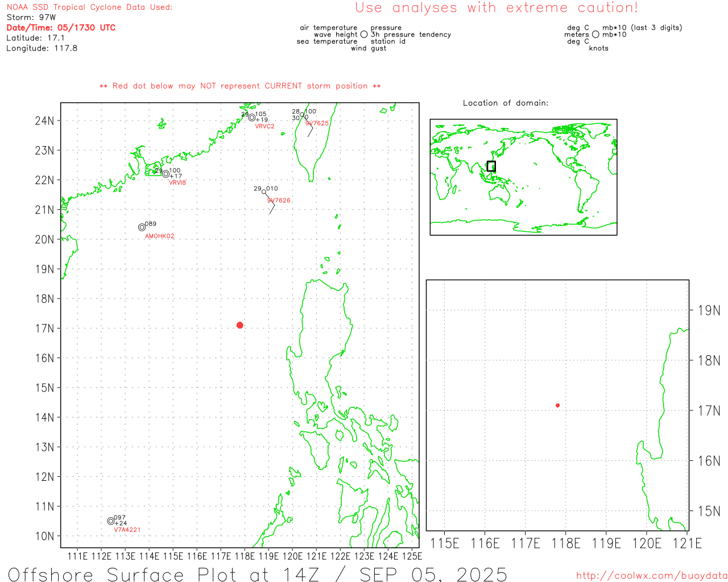The image size is (728, 582).
Task: Click the '010' pressure value near 9V7626
Action: pyautogui.click(x=272, y=189)
